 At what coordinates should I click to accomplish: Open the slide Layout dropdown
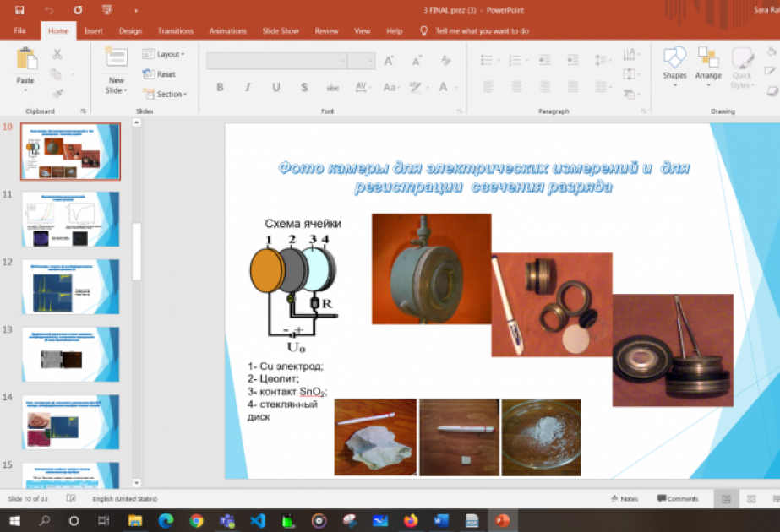[164, 54]
